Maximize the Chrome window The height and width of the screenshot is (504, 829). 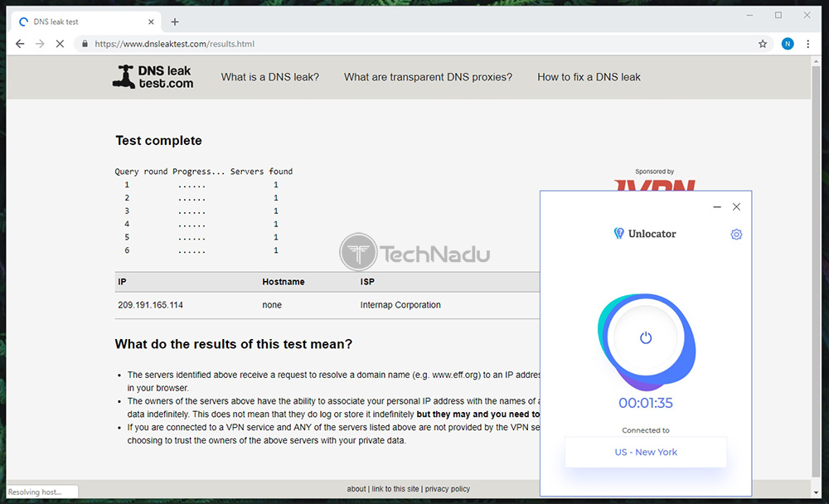pos(778,16)
